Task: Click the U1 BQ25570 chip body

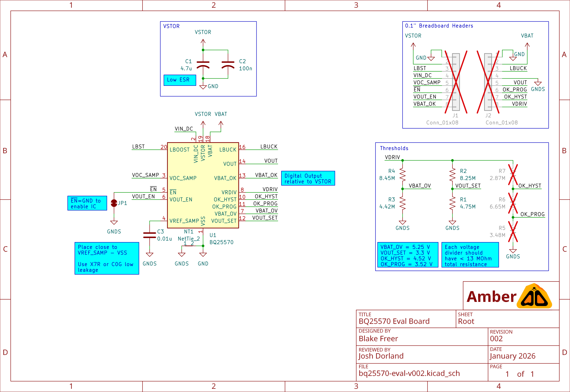Action: pyautogui.click(x=203, y=185)
